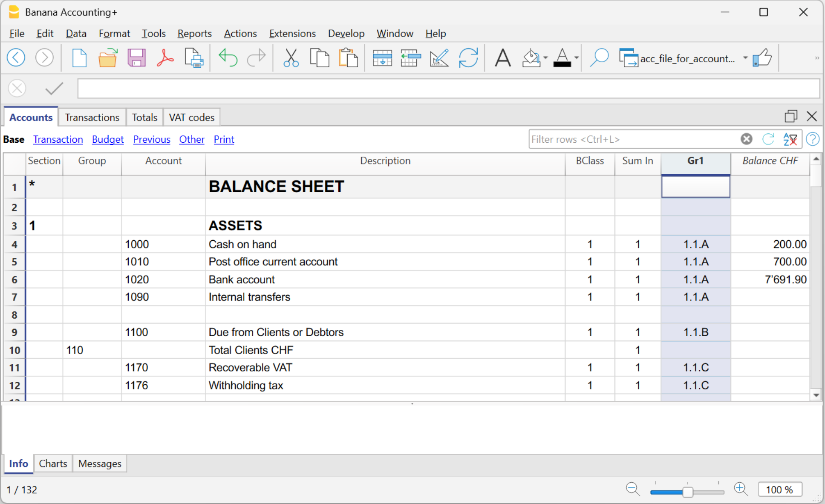Image resolution: width=825 pixels, height=504 pixels.
Task: Click the Create PDF icon
Action: tap(164, 58)
